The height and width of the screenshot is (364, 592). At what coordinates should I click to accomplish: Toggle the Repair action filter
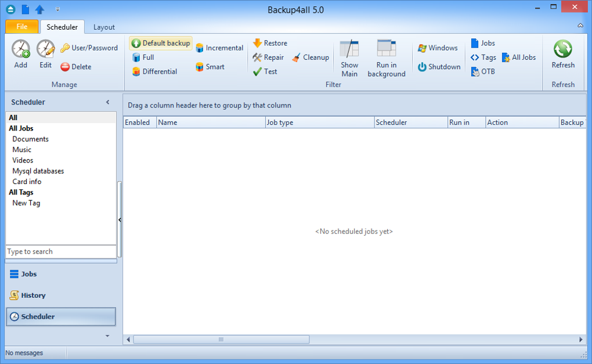coord(269,57)
